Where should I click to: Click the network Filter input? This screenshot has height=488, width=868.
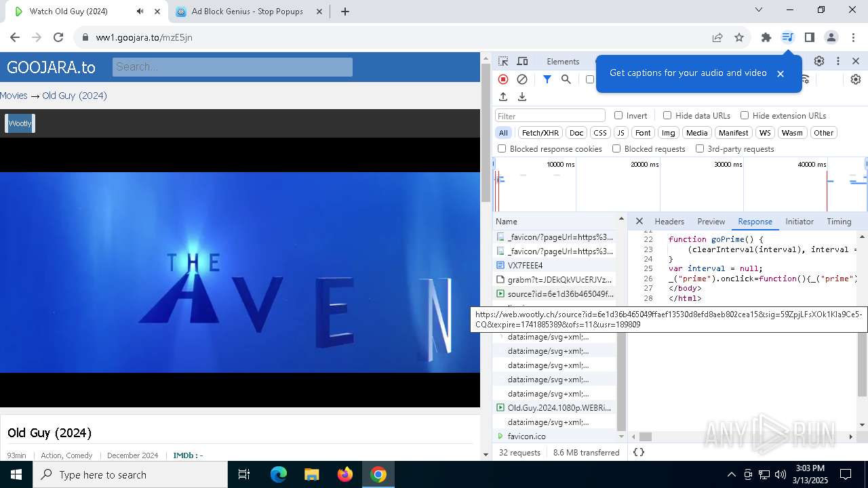click(550, 116)
